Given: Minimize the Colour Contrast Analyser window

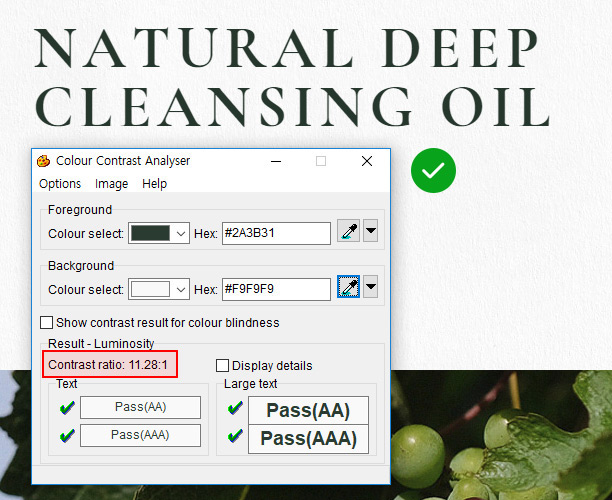Looking at the screenshot, I should 275,161.
